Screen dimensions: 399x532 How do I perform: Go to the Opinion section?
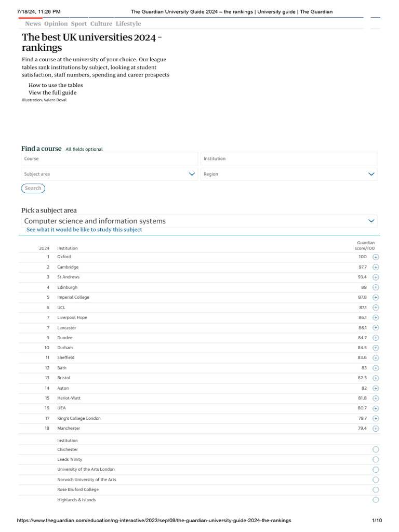point(56,24)
